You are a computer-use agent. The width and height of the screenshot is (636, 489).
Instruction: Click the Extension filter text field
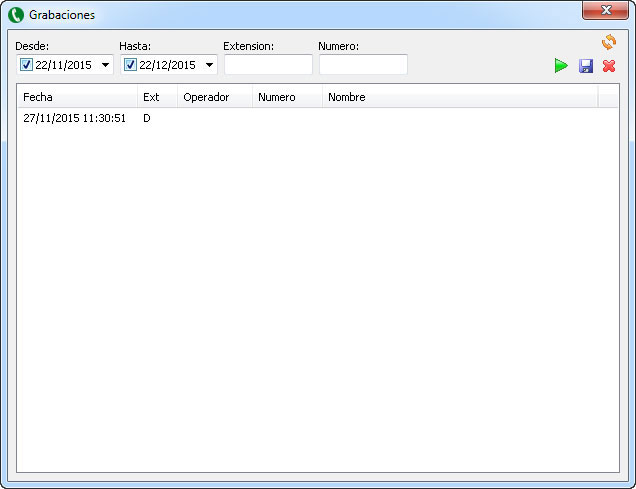point(268,65)
